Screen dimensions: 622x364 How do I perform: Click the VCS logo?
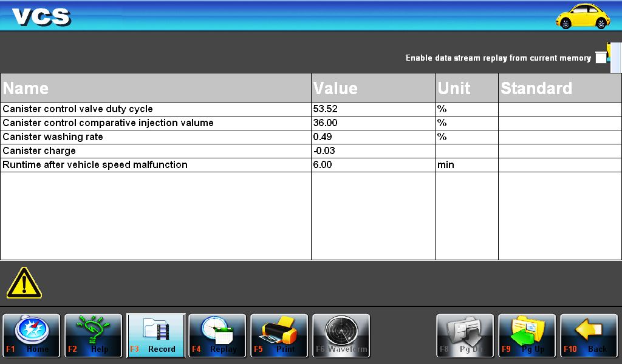pyautogui.click(x=41, y=17)
